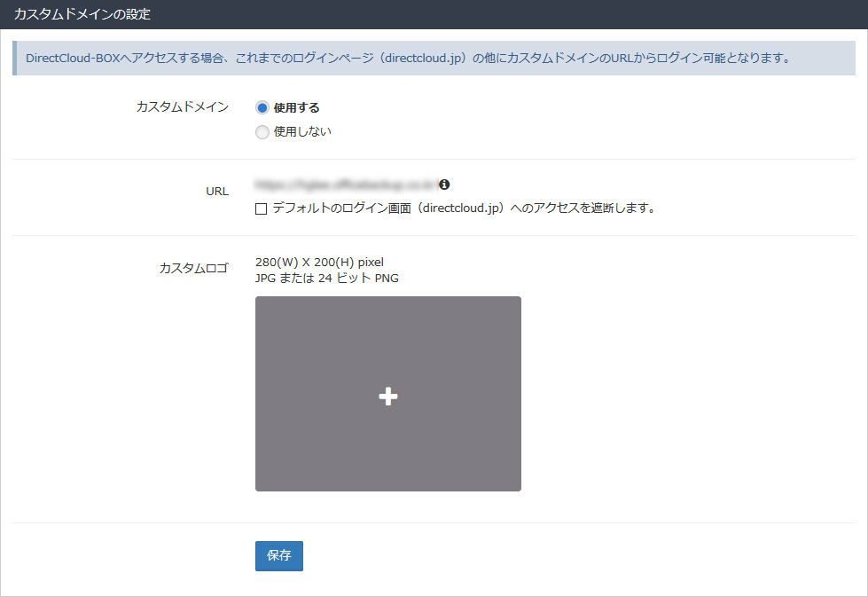
Task: Click the カスタムドメイン field label
Action: 182,107
